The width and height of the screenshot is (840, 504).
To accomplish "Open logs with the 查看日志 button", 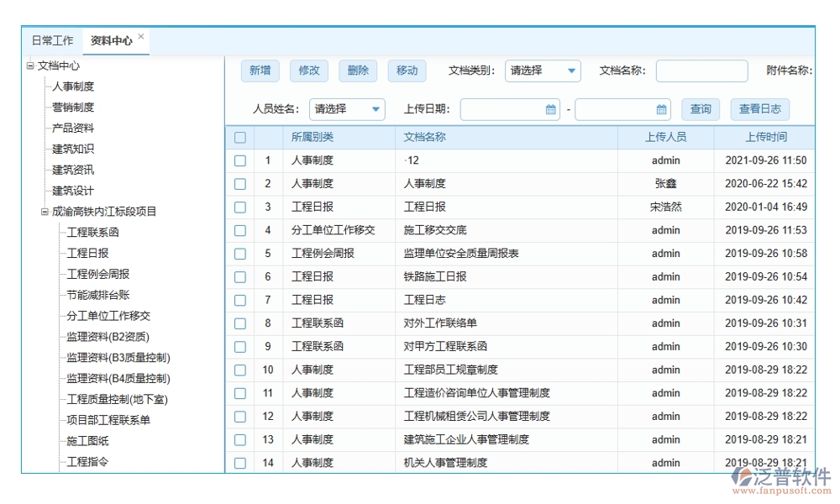I will [759, 109].
